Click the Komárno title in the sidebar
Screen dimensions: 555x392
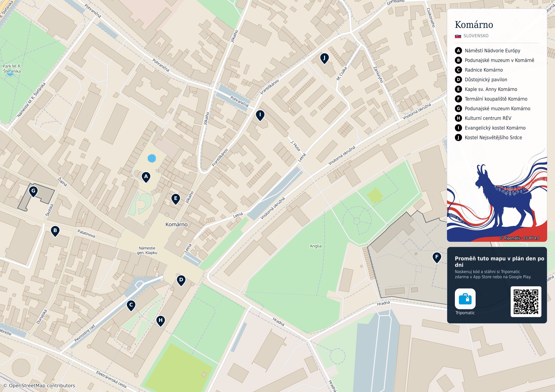[474, 25]
